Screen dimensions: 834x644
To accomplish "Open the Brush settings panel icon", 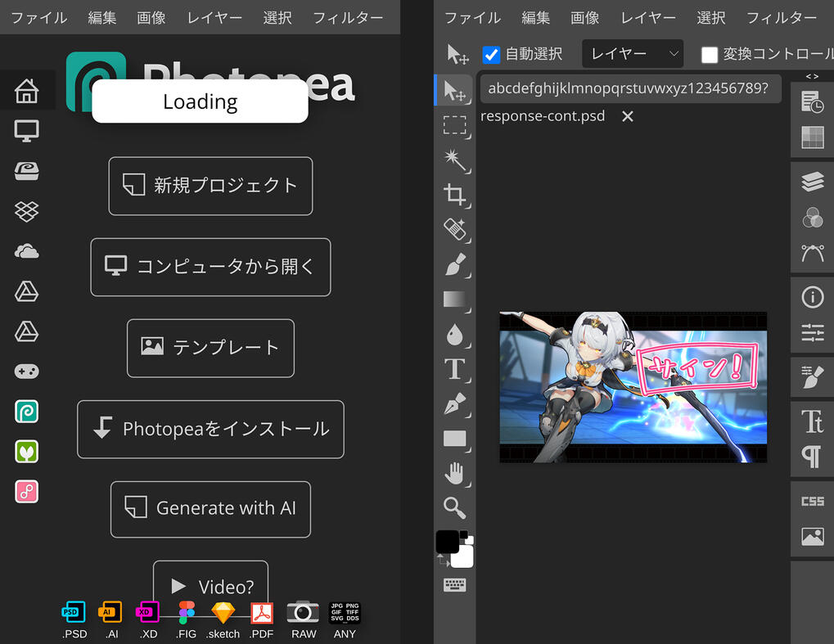I will (x=812, y=377).
